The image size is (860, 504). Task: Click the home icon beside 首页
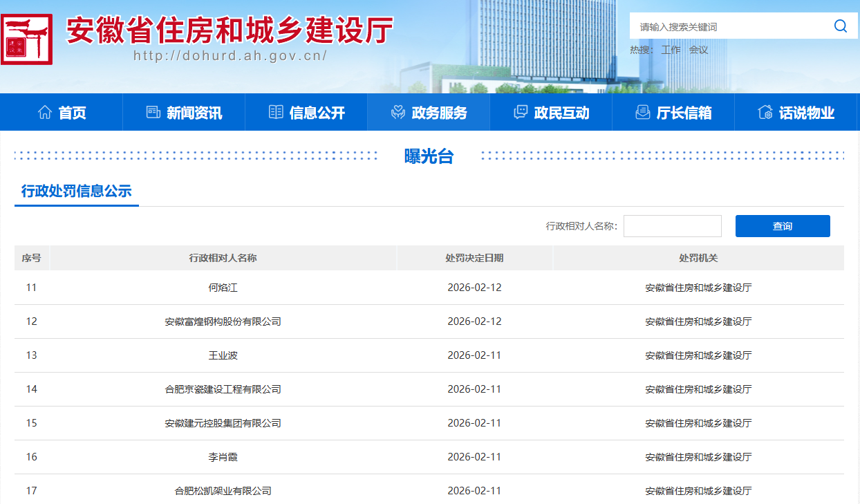(45, 112)
